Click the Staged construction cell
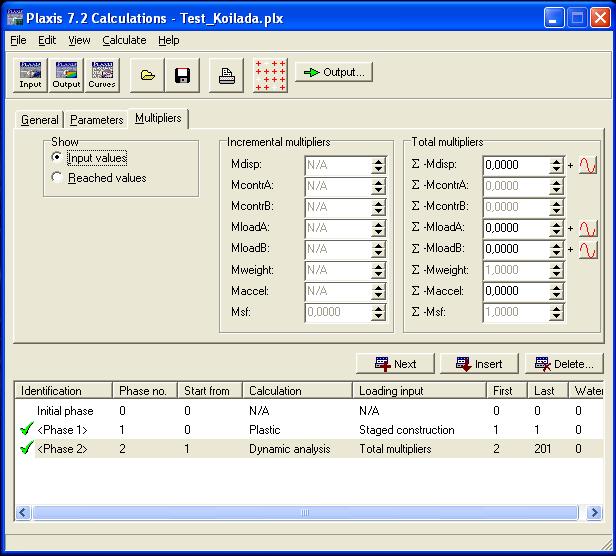 pos(407,430)
